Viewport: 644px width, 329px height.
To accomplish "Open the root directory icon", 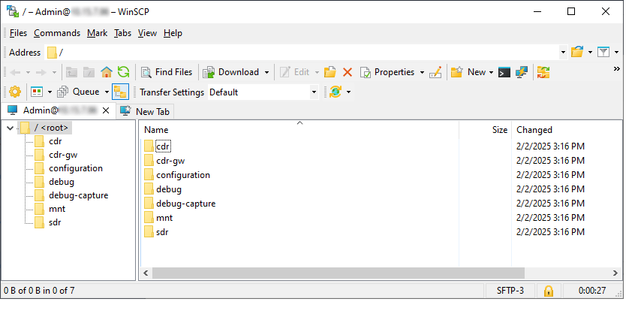I will [89, 72].
